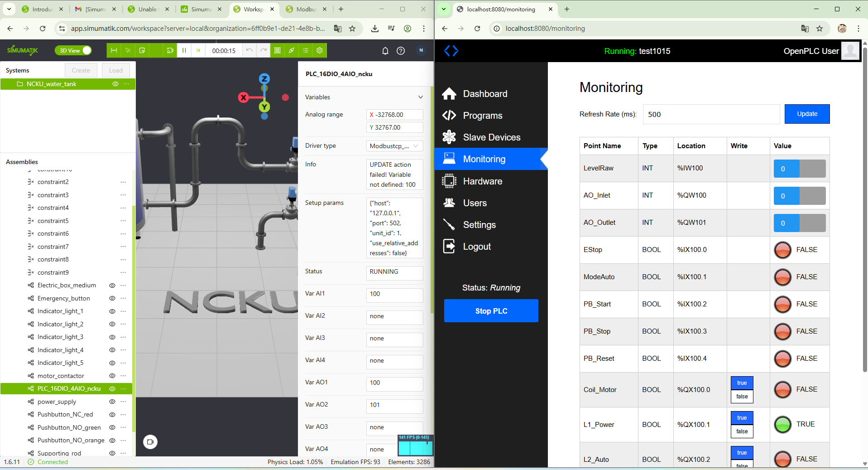The image size is (868, 470).
Task: Click the Refresh Rate input field
Action: click(711, 114)
